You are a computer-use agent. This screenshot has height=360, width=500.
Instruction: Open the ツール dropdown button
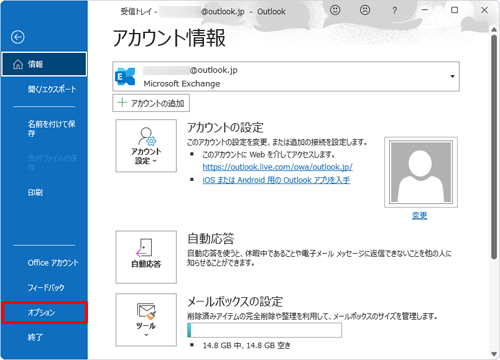click(x=146, y=320)
